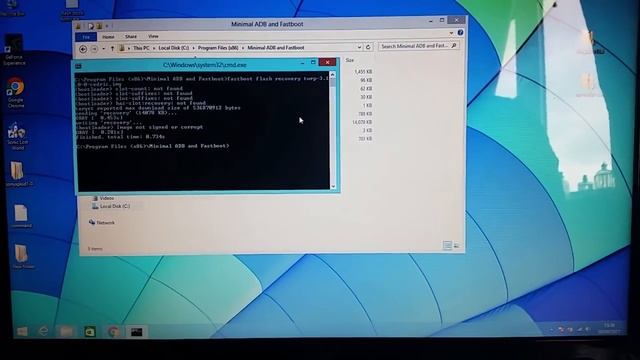Click the cmd.exe window system menu icon
Image resolution: width=640 pixels, height=360 pixels.
click(x=78, y=66)
